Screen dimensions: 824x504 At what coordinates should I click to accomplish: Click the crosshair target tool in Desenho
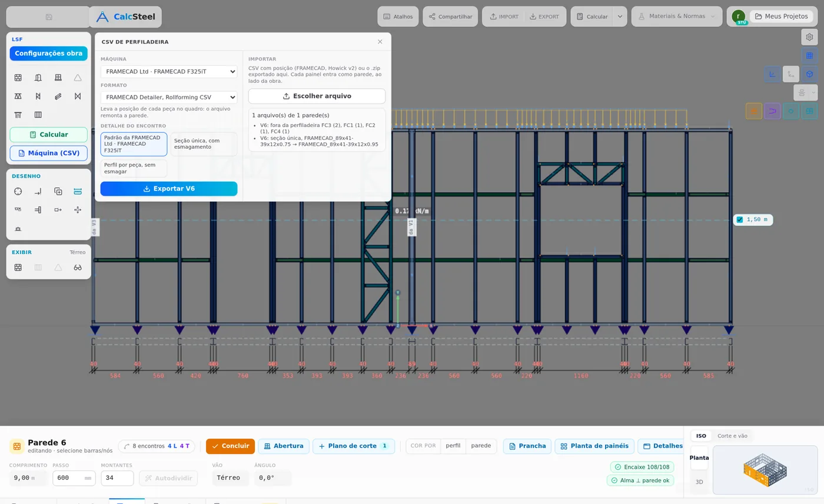click(18, 191)
